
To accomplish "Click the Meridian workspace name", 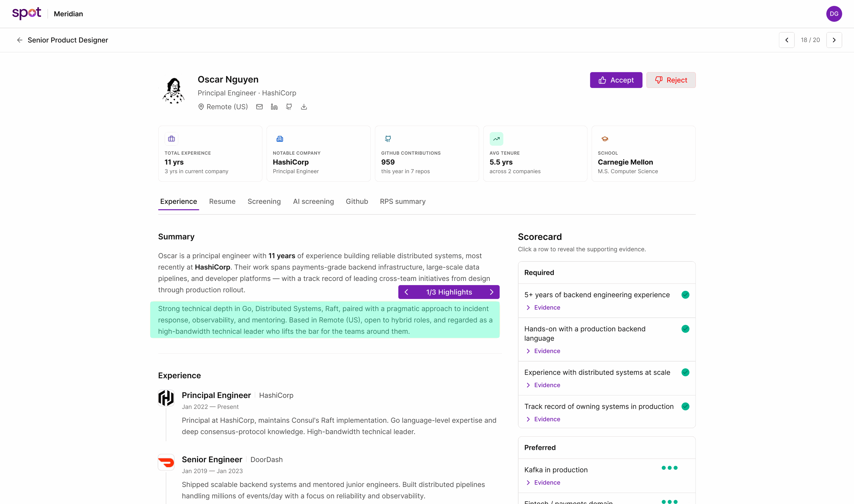I will coord(68,14).
